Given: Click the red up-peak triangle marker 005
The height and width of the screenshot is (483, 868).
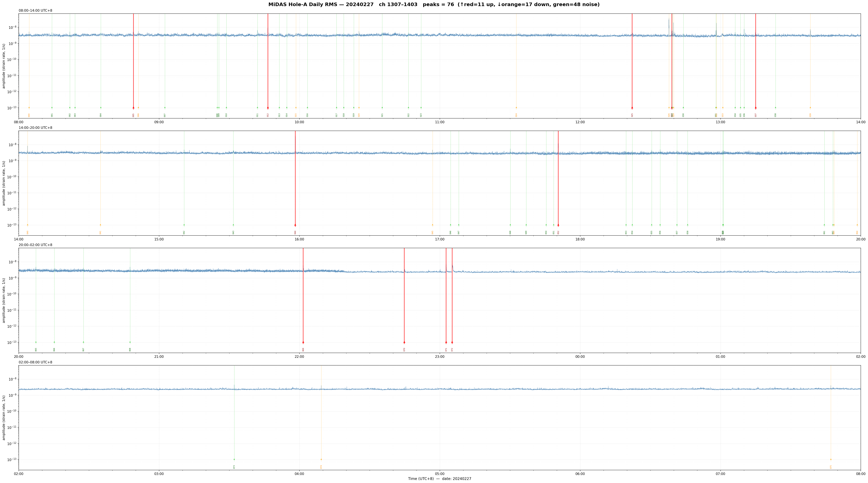Looking at the screenshot, I should 133,108.
